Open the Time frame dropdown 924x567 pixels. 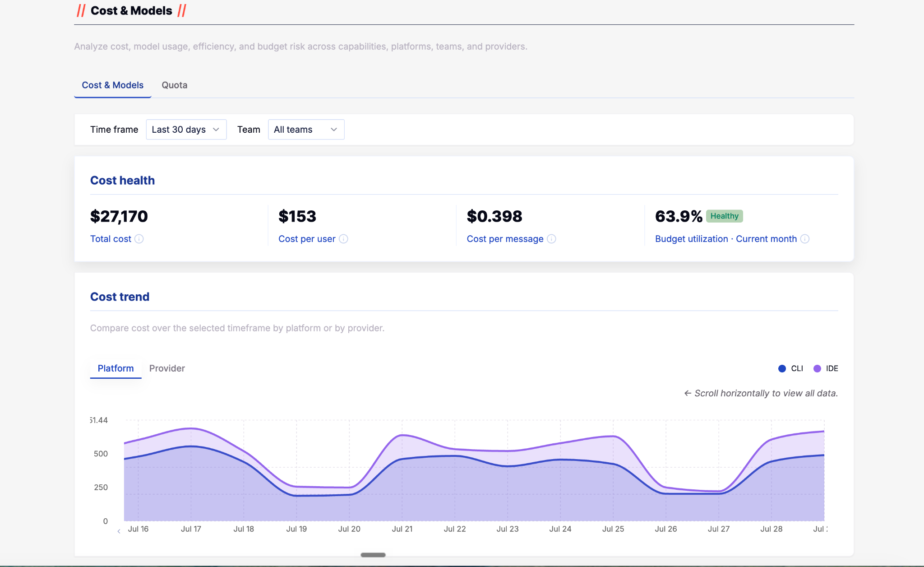tap(186, 130)
